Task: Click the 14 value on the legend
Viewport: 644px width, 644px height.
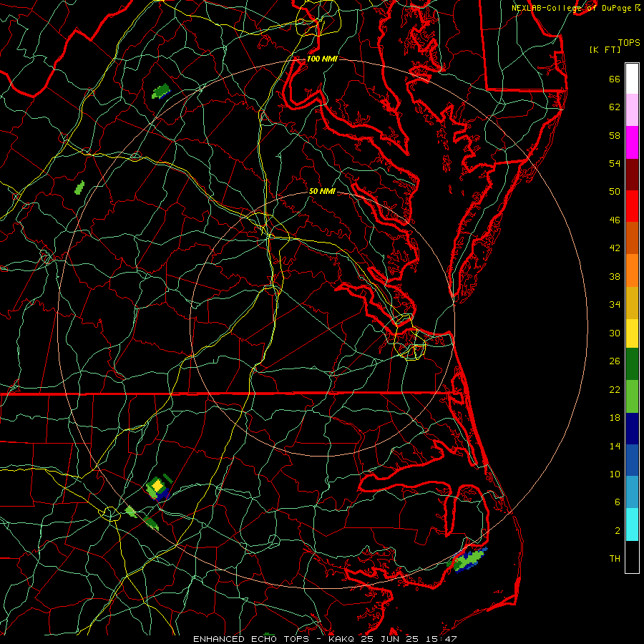Action: pos(615,446)
